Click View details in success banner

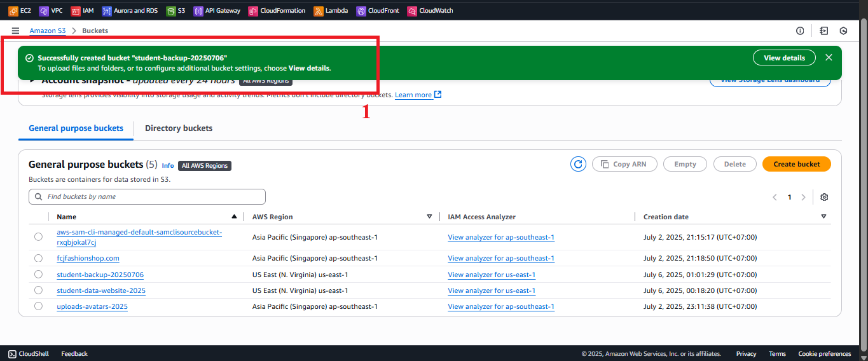[784, 57]
